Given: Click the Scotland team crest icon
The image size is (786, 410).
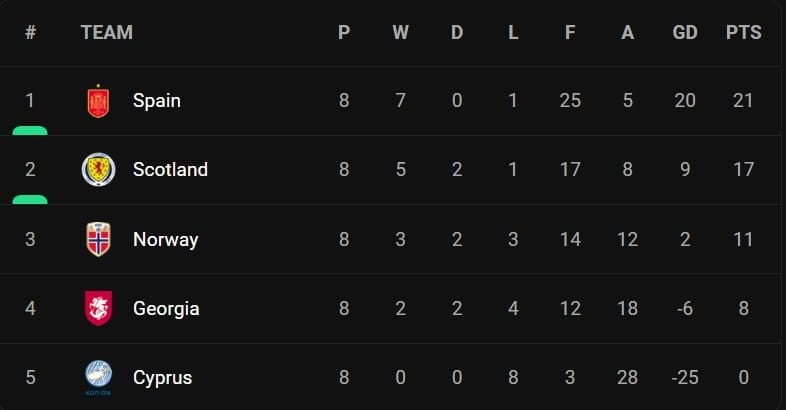Looking at the screenshot, I should pyautogui.click(x=98, y=170).
